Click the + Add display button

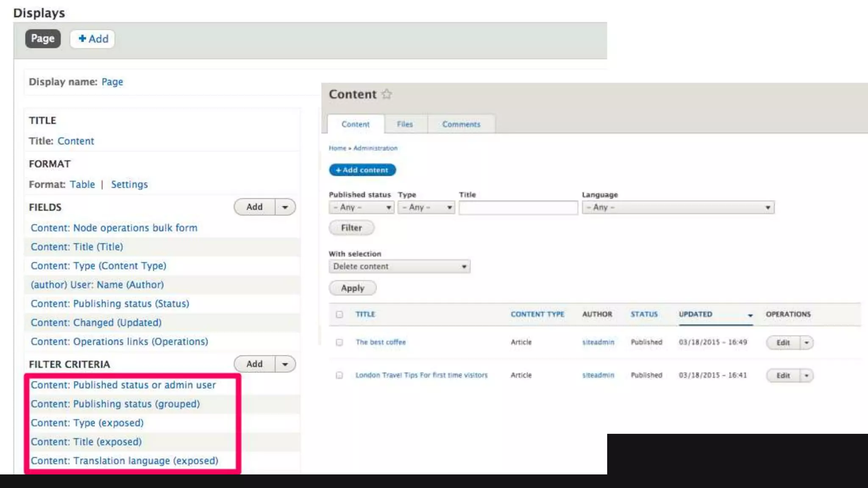click(x=93, y=39)
